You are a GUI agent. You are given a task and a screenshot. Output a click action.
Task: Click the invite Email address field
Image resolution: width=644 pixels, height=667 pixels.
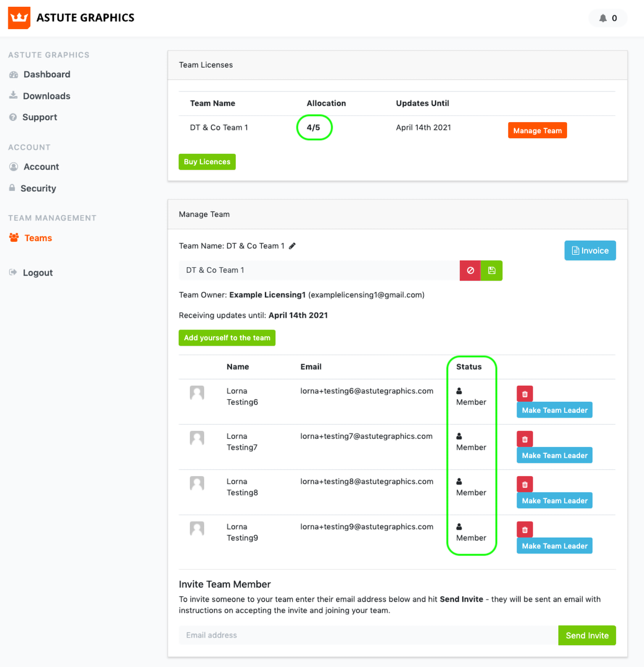click(x=368, y=635)
